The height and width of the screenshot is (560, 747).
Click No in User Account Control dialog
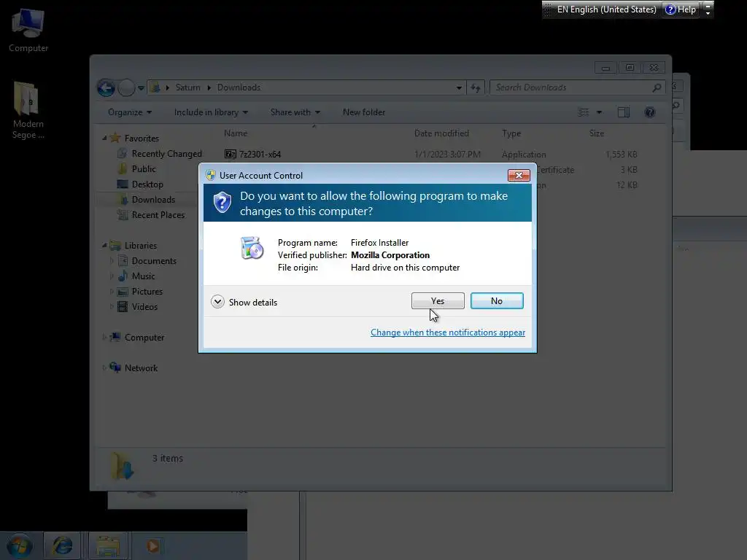click(496, 301)
